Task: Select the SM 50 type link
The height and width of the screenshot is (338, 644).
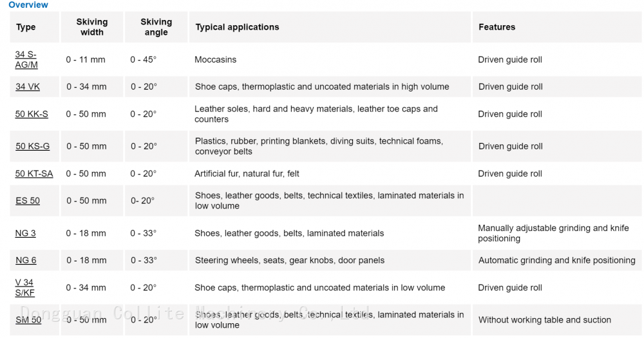Action: click(28, 320)
